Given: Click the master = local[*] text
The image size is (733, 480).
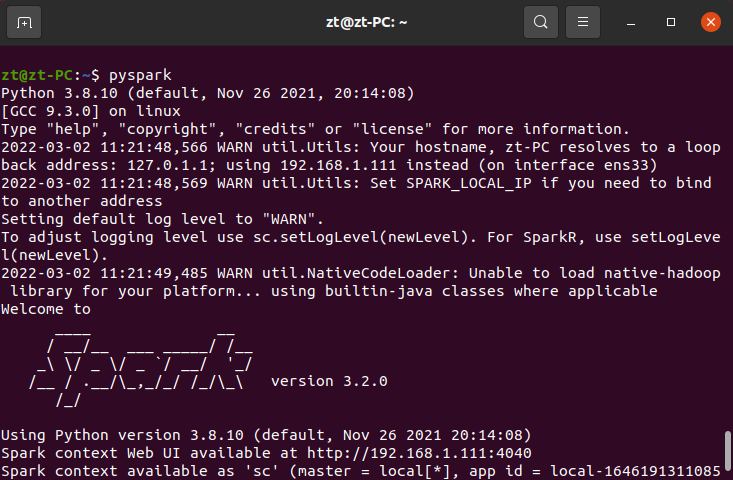Looking at the screenshot, I should (375, 471).
